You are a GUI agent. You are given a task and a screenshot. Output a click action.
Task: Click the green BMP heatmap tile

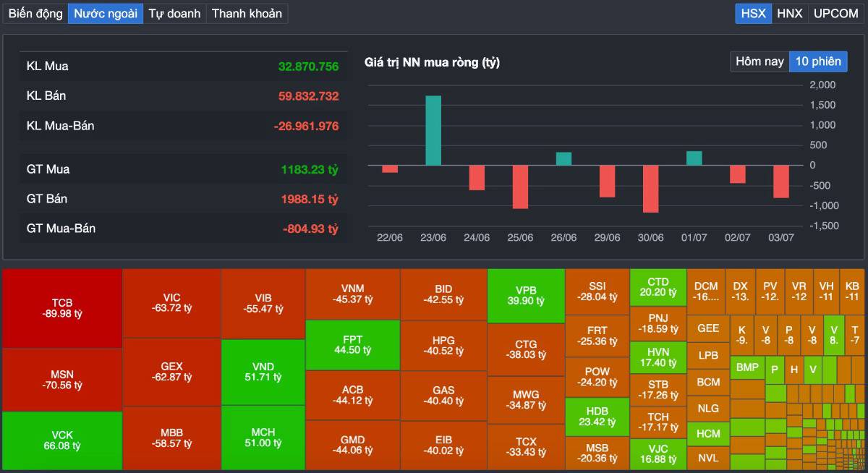click(747, 367)
